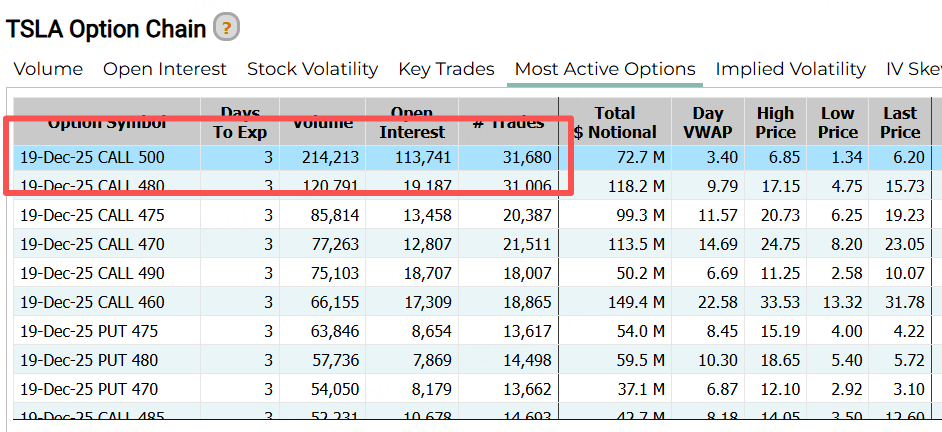This screenshot has width=942, height=432.
Task: Click the High Price column header
Action: tap(775, 123)
